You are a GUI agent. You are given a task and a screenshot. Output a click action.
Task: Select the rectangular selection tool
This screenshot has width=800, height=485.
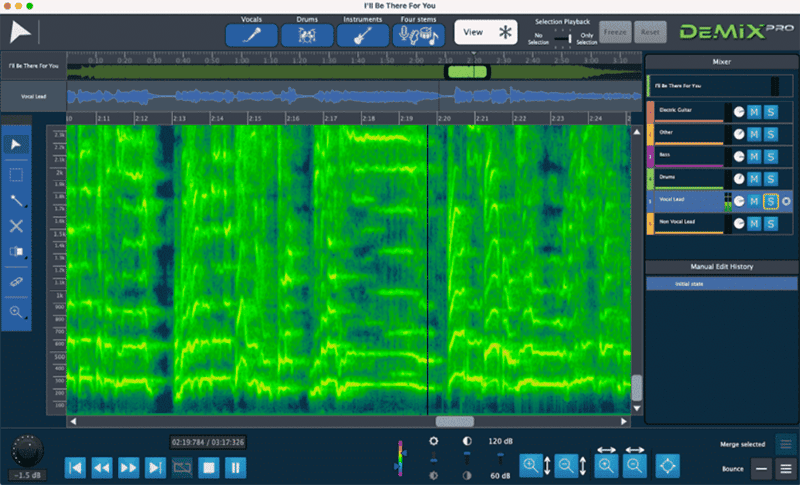[x=16, y=175]
